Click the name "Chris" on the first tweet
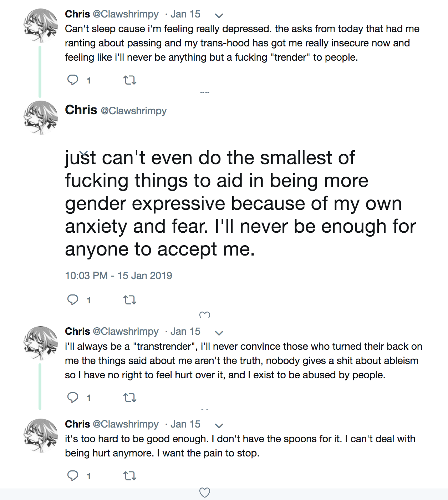The height and width of the screenshot is (500, 448). tap(77, 14)
